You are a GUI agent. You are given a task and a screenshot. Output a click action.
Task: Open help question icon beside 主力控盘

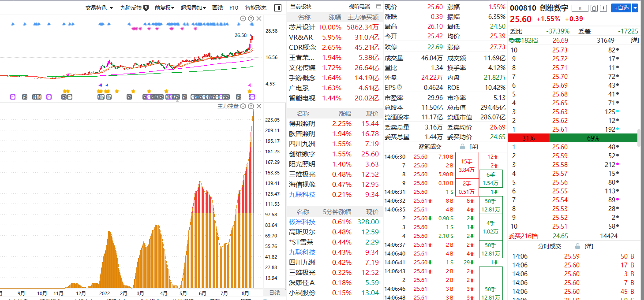click(x=251, y=106)
